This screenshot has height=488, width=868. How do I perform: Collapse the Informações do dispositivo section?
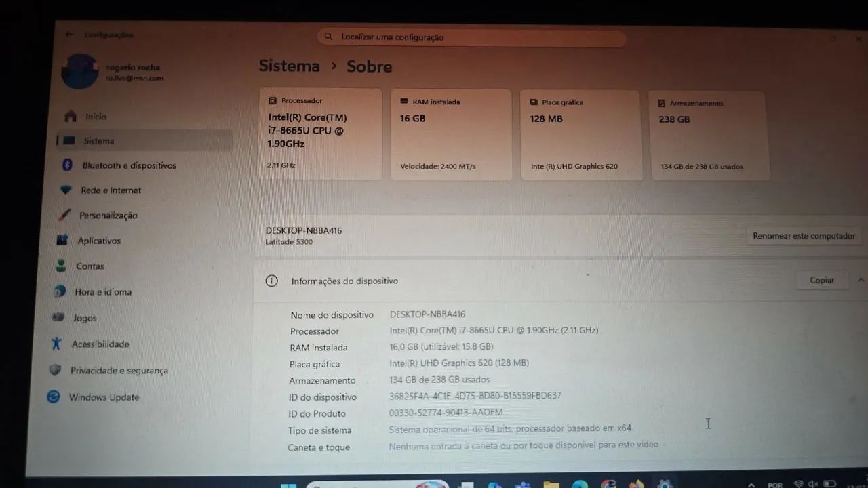[x=861, y=280]
